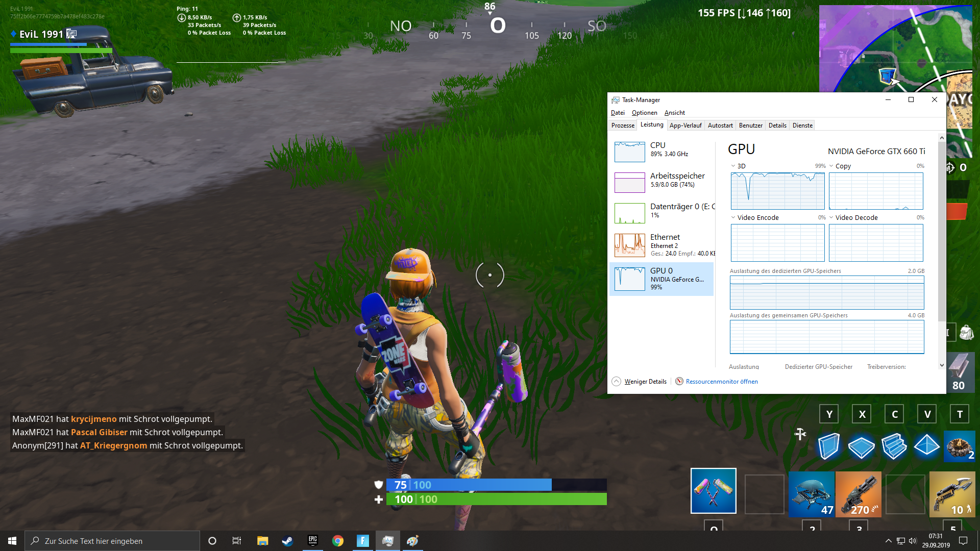Viewport: 980px width, 551px height.
Task: Switch to the Prozesse tab
Action: 623,126
